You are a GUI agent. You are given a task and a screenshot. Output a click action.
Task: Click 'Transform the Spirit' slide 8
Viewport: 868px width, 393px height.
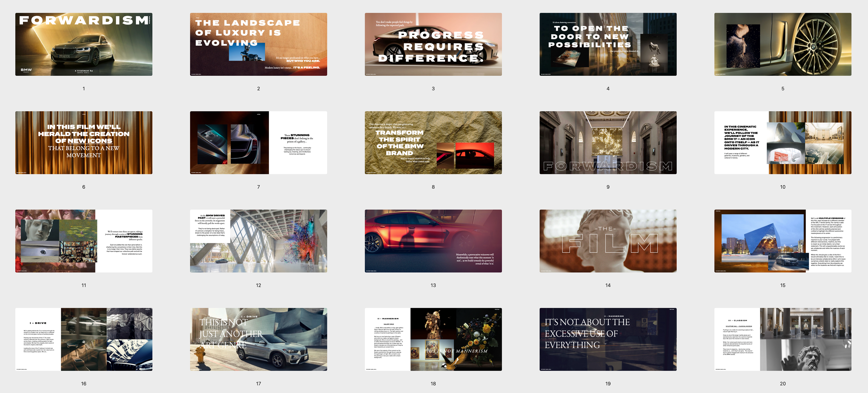pos(433,142)
